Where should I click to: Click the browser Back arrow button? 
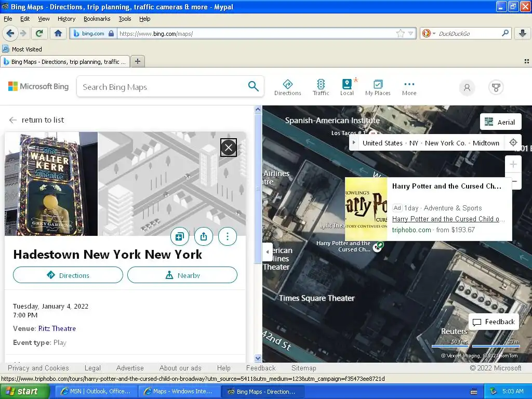tap(10, 33)
